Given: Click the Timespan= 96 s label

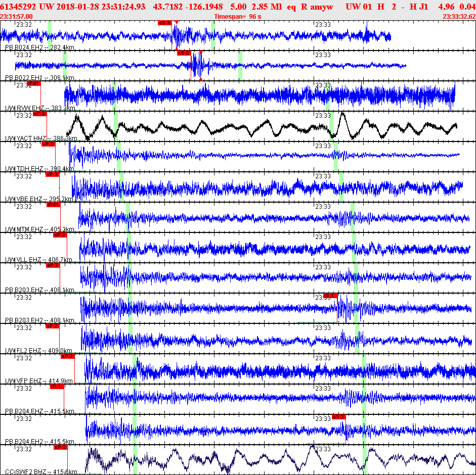Looking at the screenshot, I should pyautogui.click(x=238, y=16).
